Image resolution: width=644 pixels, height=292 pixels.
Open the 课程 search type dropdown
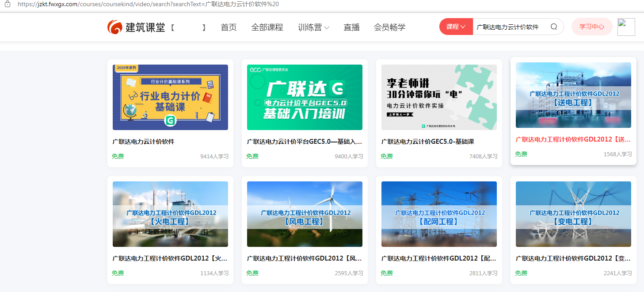(456, 27)
